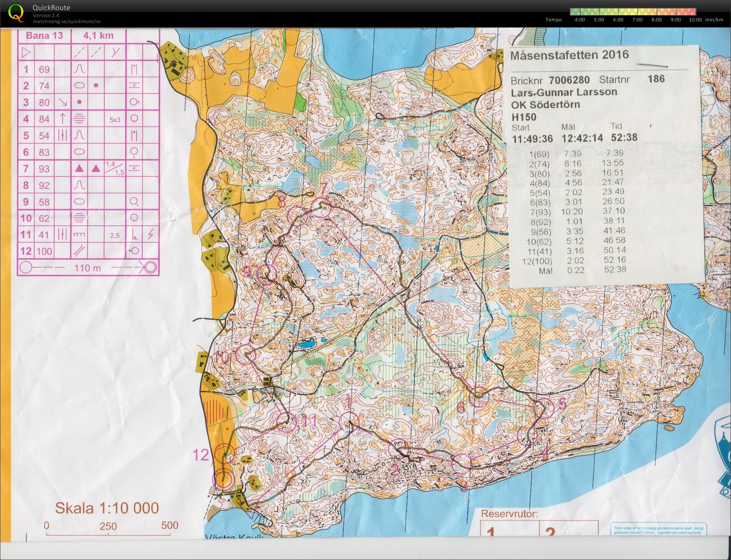The image size is (731, 560).
Task: Open the matstroeng.se/quickroute/sv link
Action: point(67,22)
